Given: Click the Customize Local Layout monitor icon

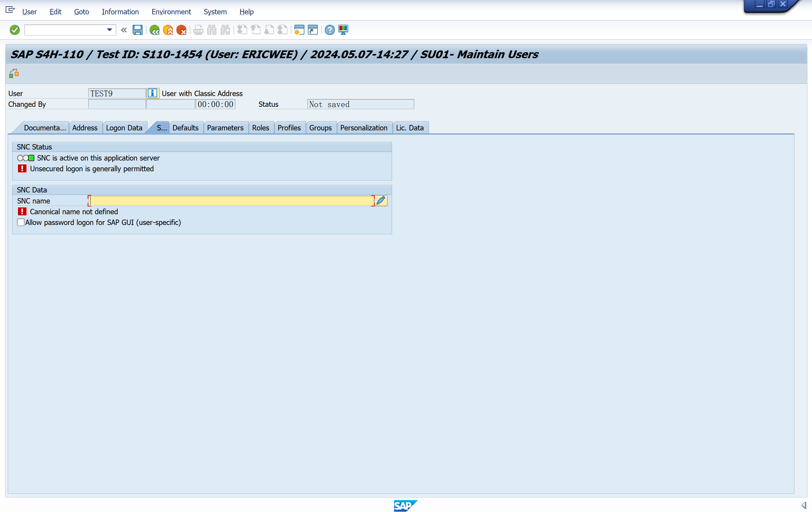Looking at the screenshot, I should [x=343, y=30].
